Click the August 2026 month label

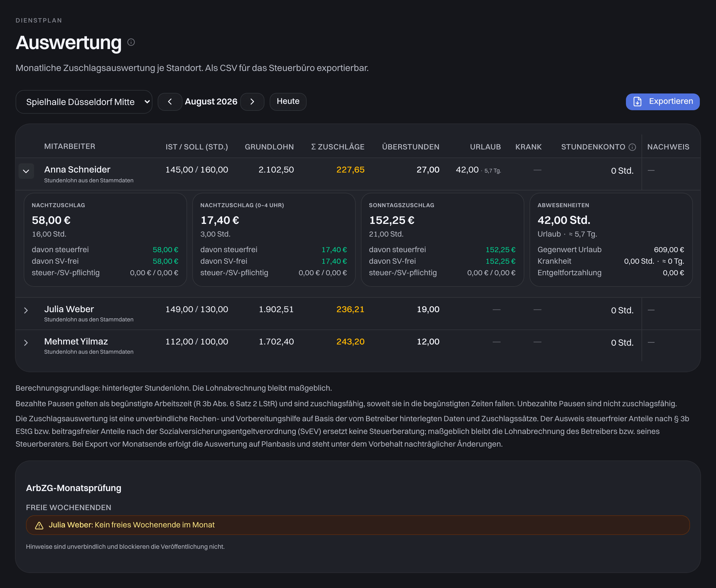pyautogui.click(x=211, y=102)
